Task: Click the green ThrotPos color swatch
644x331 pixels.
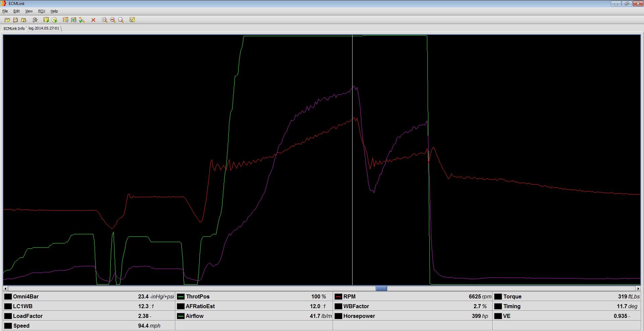Action: point(181,296)
